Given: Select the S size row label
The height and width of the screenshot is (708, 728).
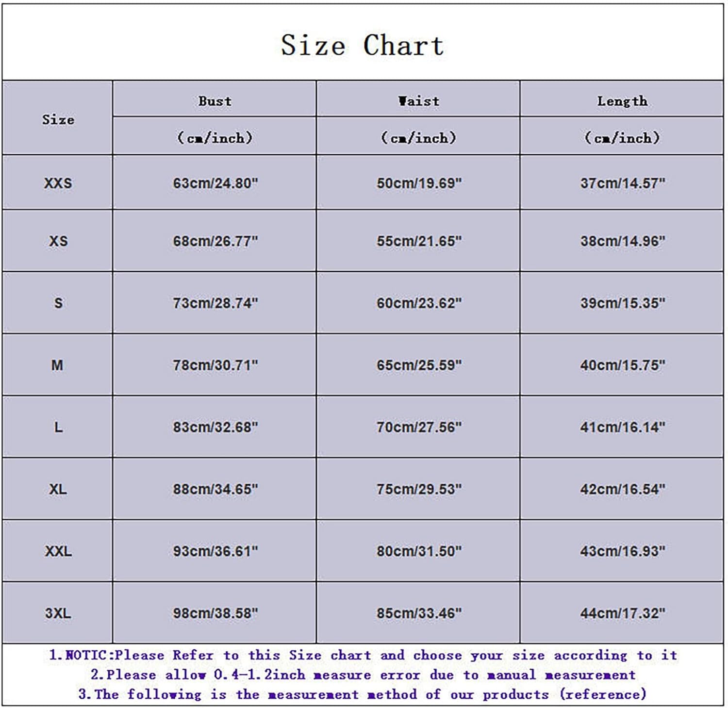Looking at the screenshot, I should pyautogui.click(x=58, y=303).
